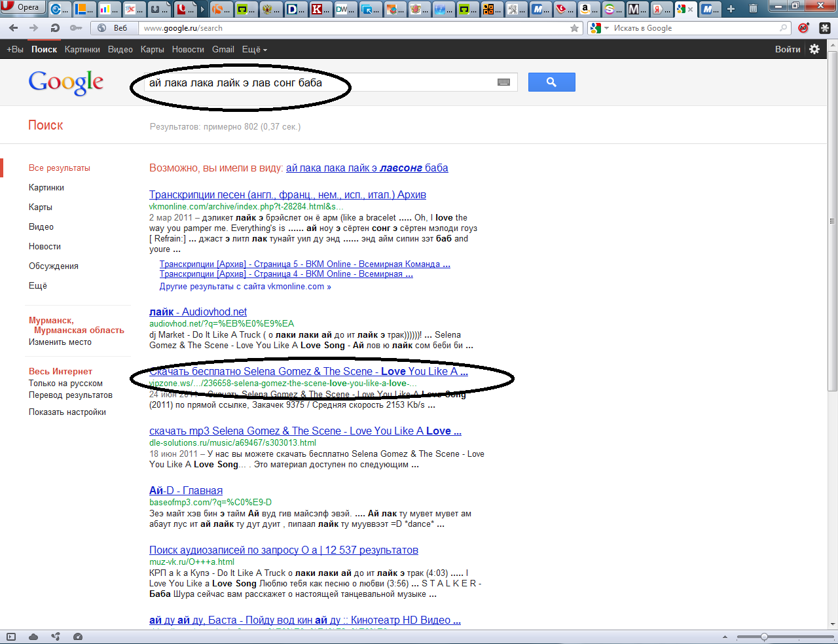Open the +Вы link in Google bar

tap(15, 49)
